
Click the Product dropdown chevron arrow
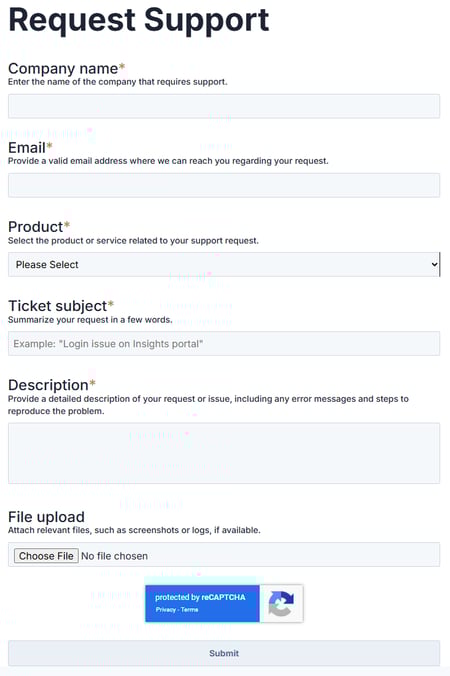pyautogui.click(x=434, y=264)
